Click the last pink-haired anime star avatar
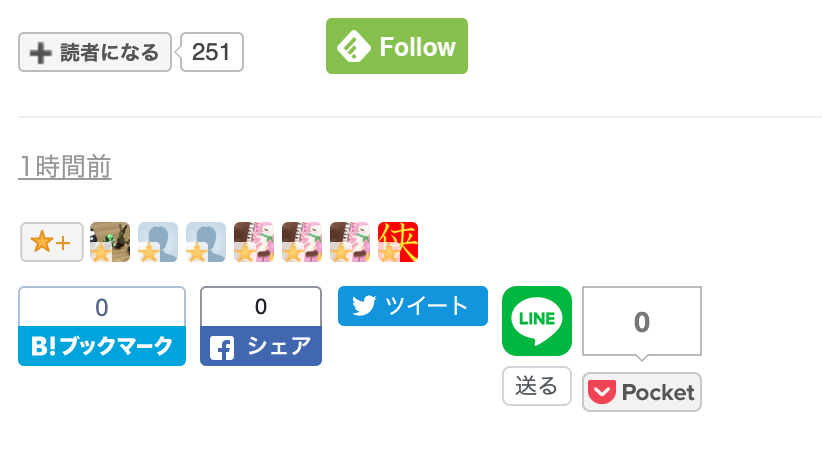Viewport: 822px width, 452px height. (350, 242)
